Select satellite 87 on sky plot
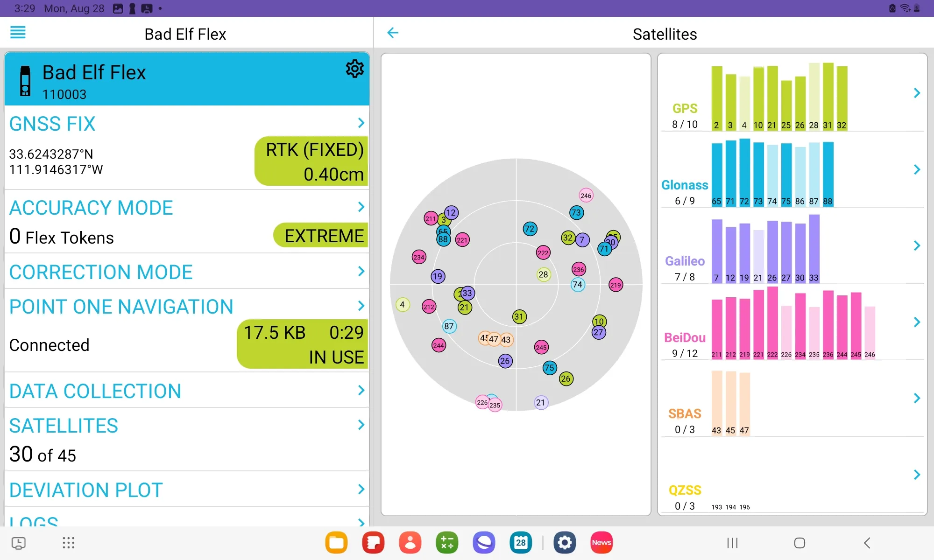The image size is (934, 560). [x=449, y=326]
